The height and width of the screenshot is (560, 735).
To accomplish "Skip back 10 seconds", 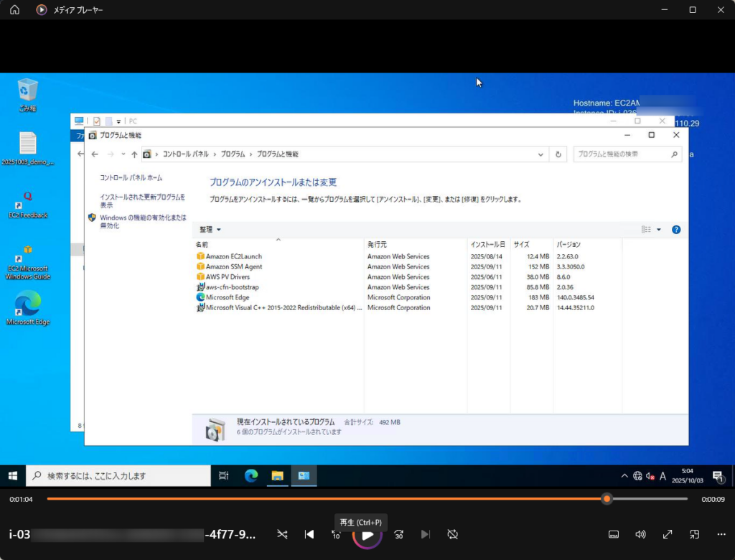I will 336,535.
